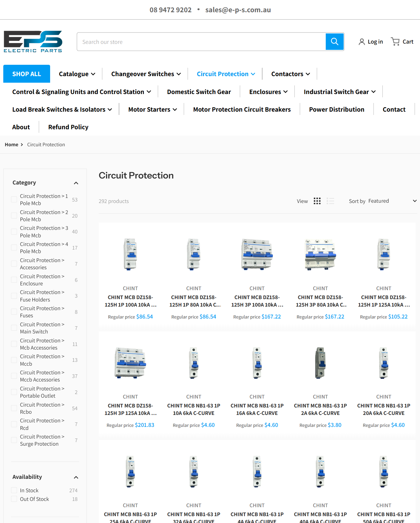
Task: Open NB1-63 1P 32A product image
Action: coord(194,472)
